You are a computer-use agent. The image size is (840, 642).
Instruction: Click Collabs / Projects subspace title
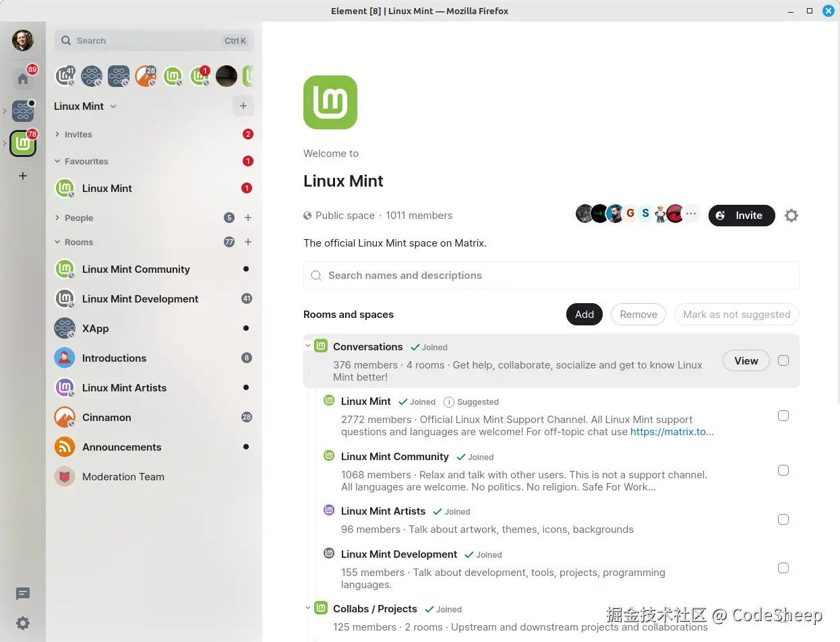click(x=375, y=609)
